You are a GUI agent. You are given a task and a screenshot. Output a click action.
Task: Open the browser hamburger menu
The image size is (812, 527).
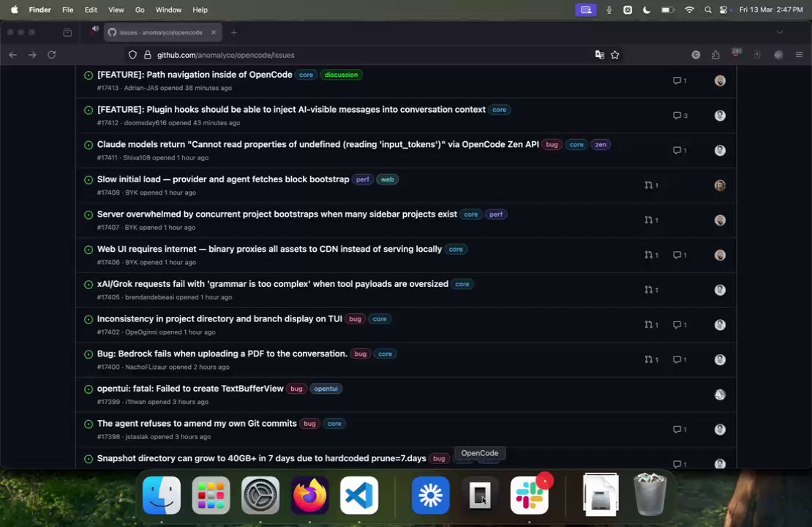click(799, 55)
